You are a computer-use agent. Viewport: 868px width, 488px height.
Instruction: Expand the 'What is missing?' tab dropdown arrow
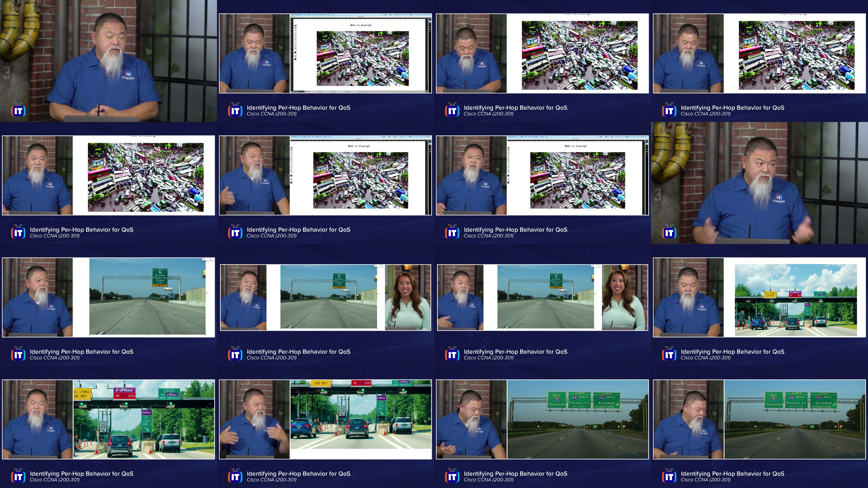304,92
